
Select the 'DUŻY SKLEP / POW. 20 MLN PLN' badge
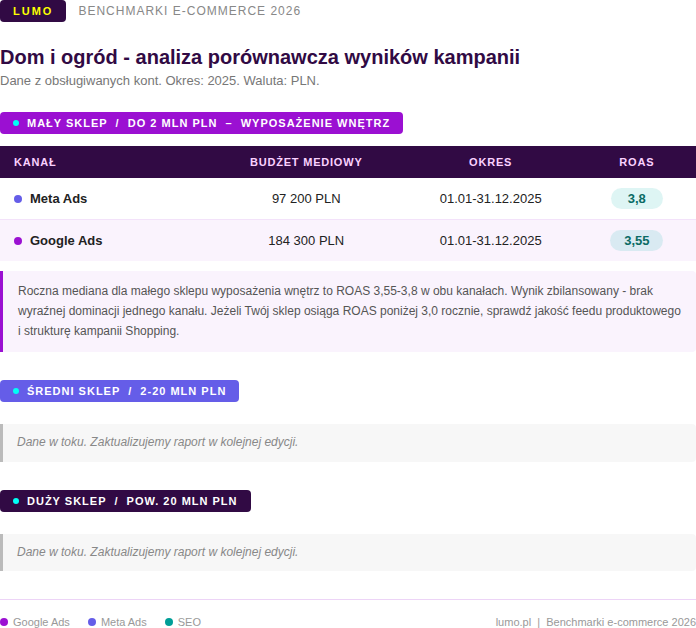[x=125, y=501]
